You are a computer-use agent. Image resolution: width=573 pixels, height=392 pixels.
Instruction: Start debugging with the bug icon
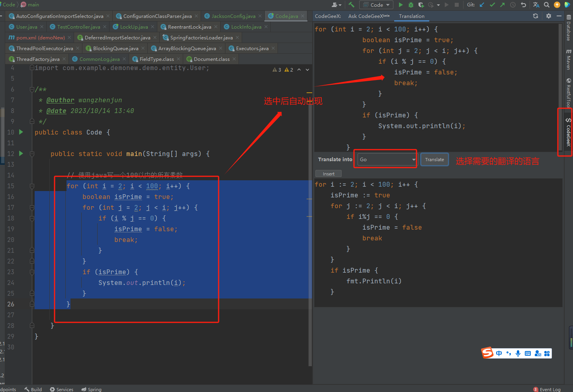click(411, 5)
